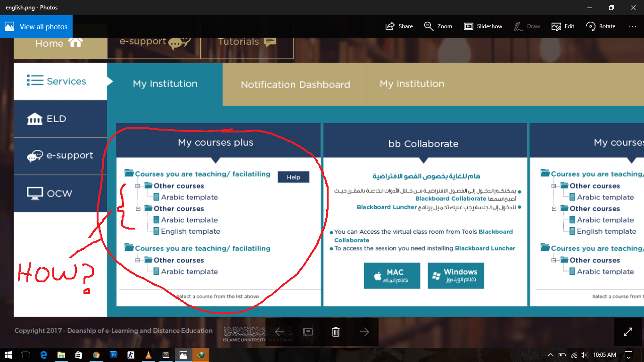The height and width of the screenshot is (362, 644).
Task: Select the My Institution tab
Action: [x=164, y=83]
